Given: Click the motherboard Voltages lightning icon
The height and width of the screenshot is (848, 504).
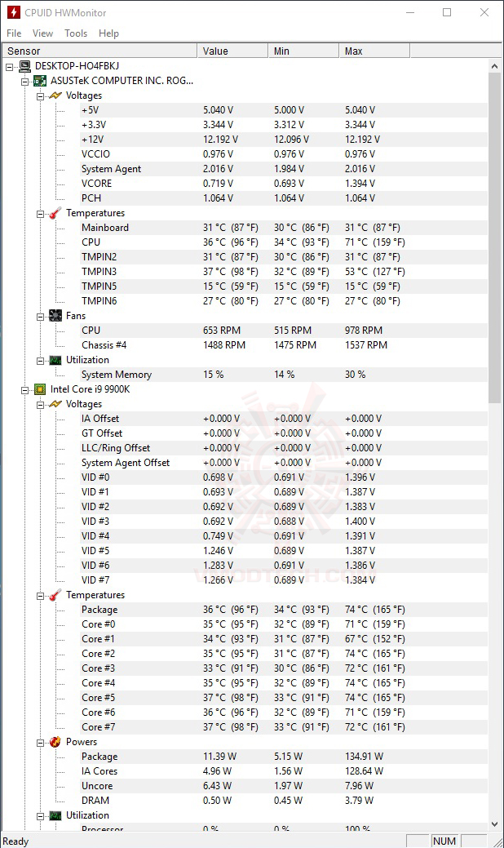Looking at the screenshot, I should click(x=55, y=95).
